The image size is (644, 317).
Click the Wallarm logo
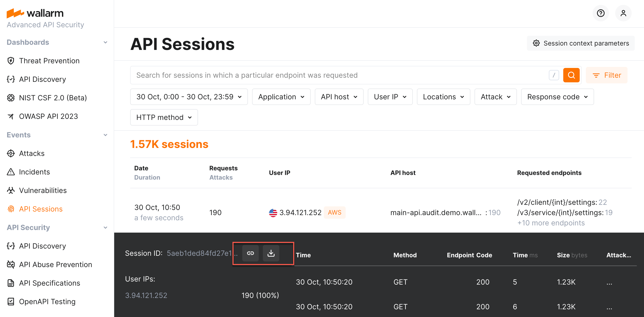coord(35,13)
